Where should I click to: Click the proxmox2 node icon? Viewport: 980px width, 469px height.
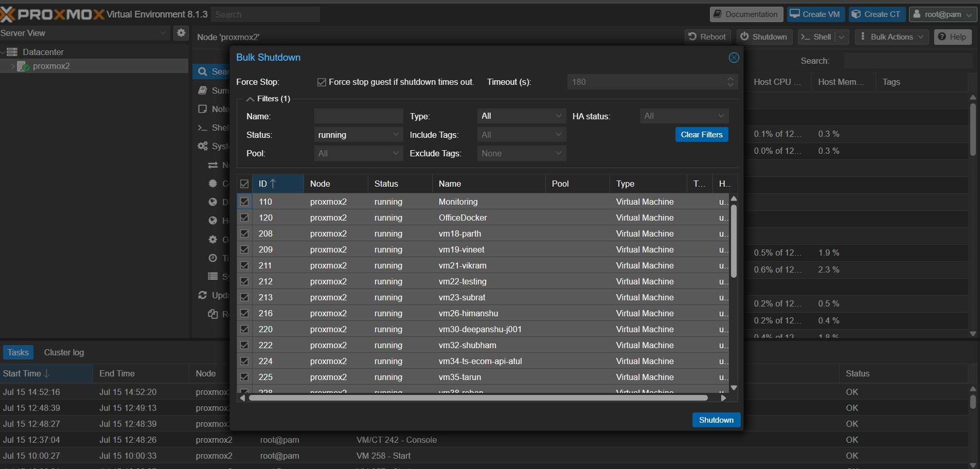pyautogui.click(x=23, y=66)
